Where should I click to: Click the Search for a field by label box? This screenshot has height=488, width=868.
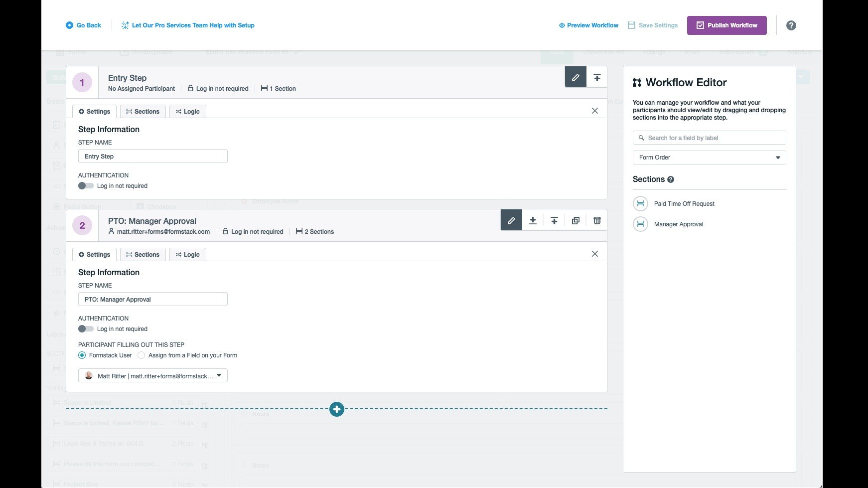tap(709, 138)
